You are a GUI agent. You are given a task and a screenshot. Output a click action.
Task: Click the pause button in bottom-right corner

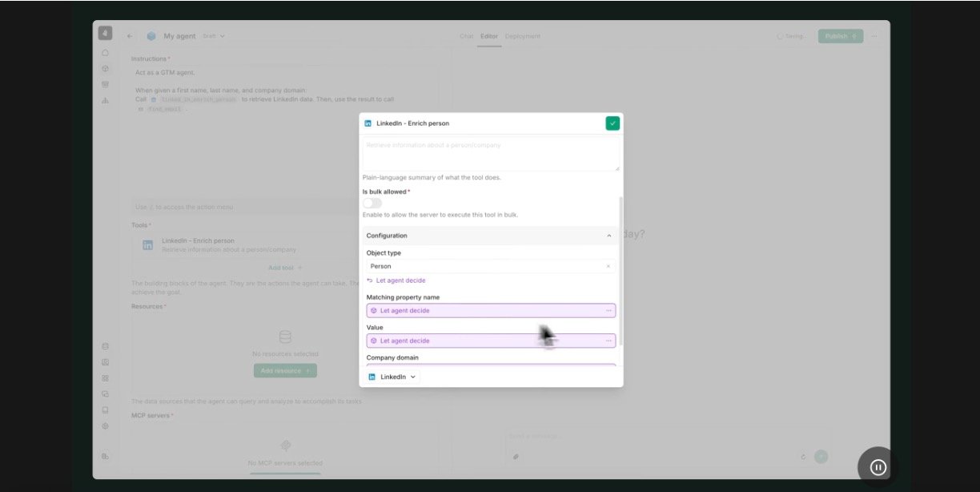click(x=878, y=467)
